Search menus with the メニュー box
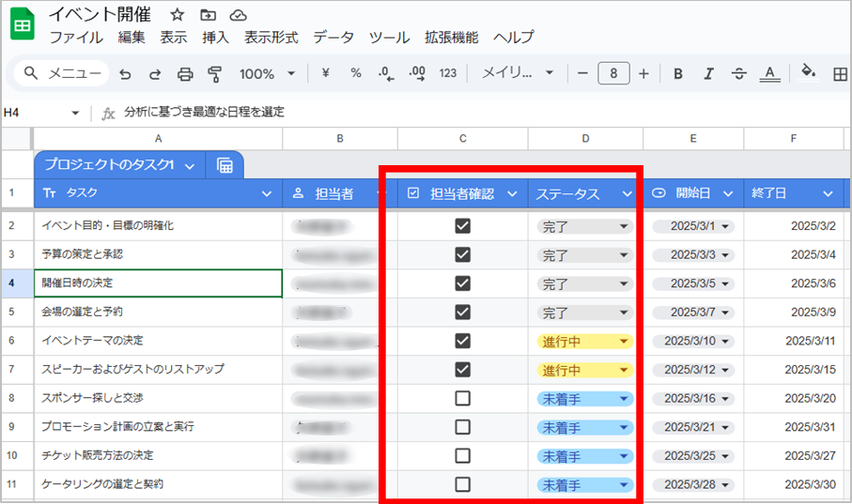The height and width of the screenshot is (504, 852). click(x=62, y=73)
